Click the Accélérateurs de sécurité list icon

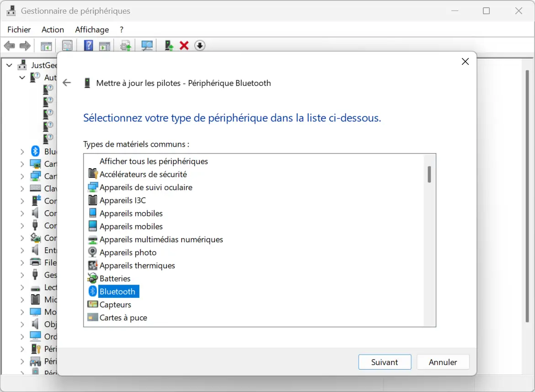click(x=93, y=174)
